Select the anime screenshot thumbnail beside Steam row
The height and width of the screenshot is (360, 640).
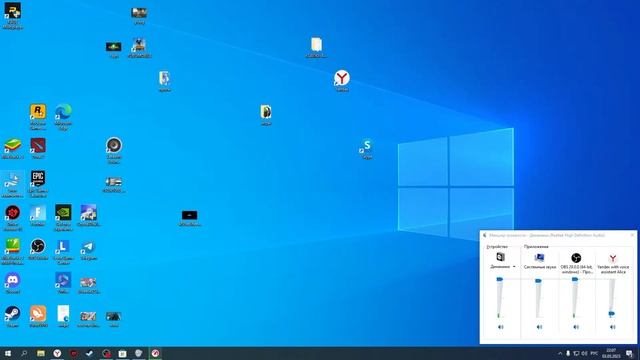pos(89,316)
